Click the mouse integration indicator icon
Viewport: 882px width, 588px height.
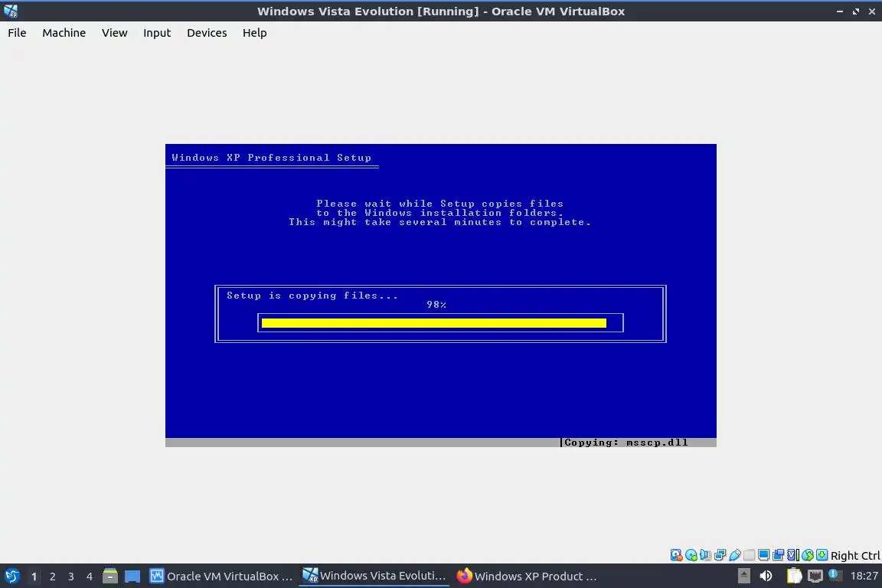pos(808,555)
